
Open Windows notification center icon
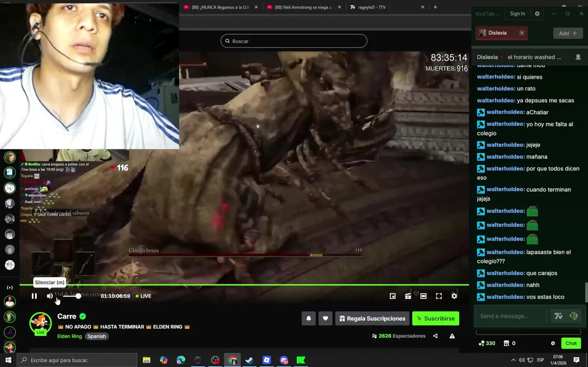[x=577, y=360]
